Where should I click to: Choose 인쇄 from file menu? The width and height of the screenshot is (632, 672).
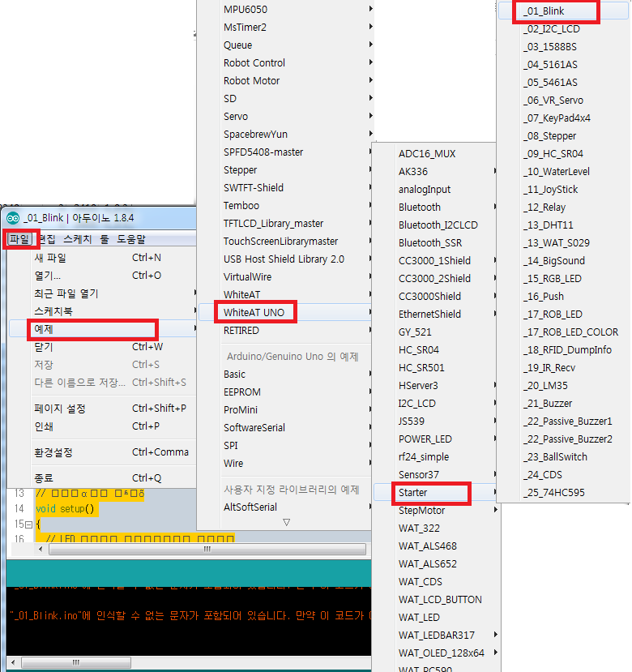pyautogui.click(x=103, y=426)
